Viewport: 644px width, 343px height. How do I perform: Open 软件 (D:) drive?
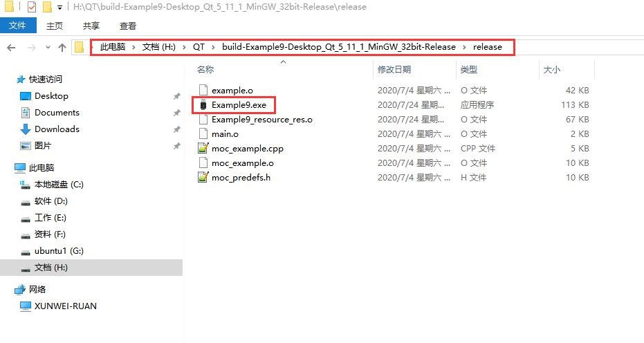51,201
